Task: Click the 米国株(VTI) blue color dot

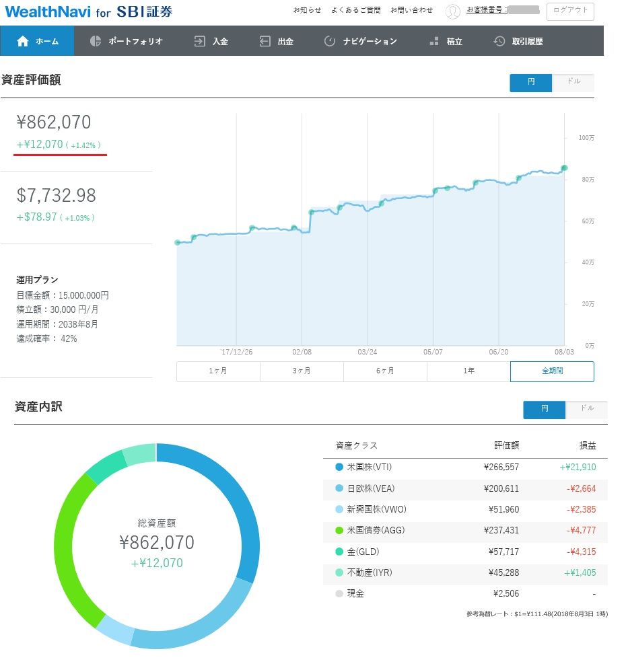Action: (339, 467)
